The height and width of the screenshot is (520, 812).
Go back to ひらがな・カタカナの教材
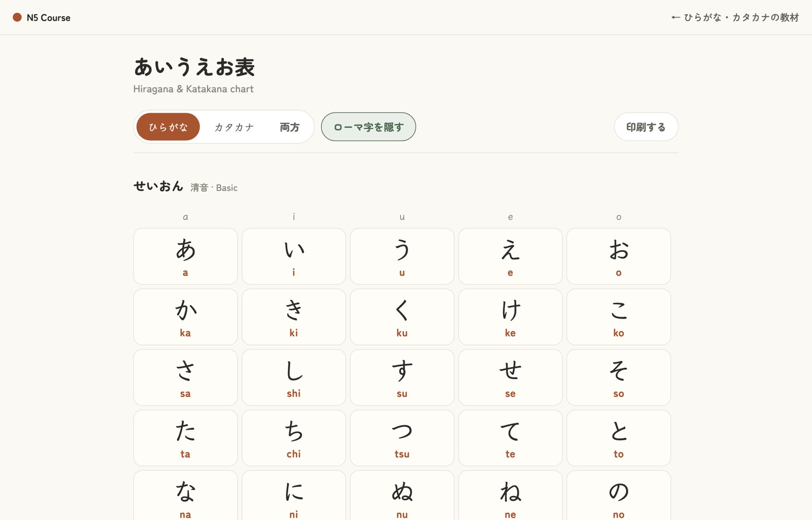[x=735, y=17]
